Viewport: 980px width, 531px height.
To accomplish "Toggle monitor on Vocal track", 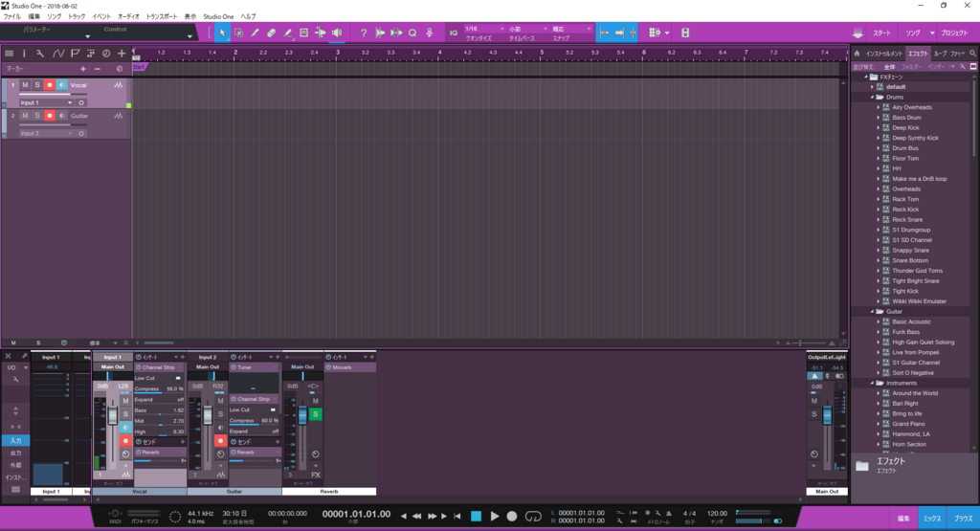I will pos(62,85).
